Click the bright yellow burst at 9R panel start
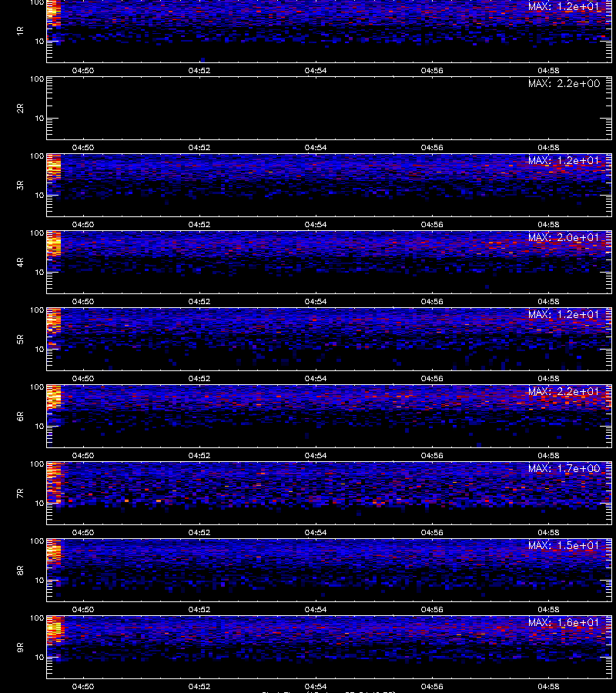616x693 pixels. pyautogui.click(x=55, y=630)
